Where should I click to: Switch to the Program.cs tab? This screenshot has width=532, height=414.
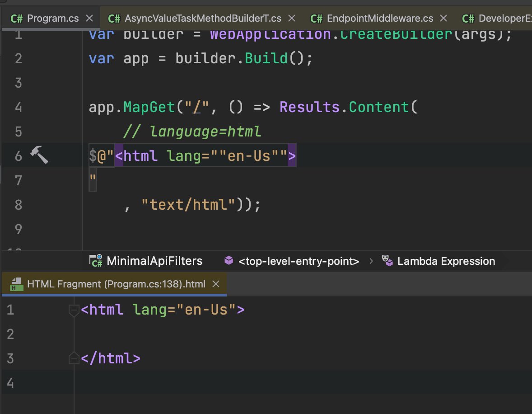(x=51, y=19)
